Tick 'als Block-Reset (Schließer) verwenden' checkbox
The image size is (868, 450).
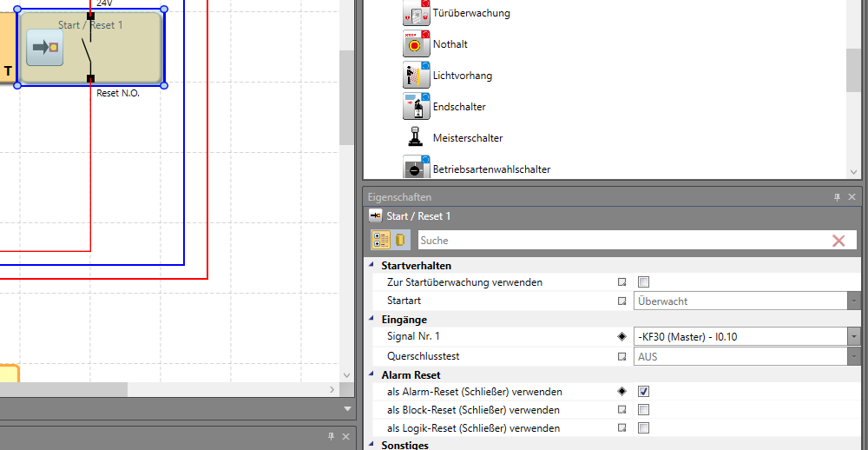(643, 410)
